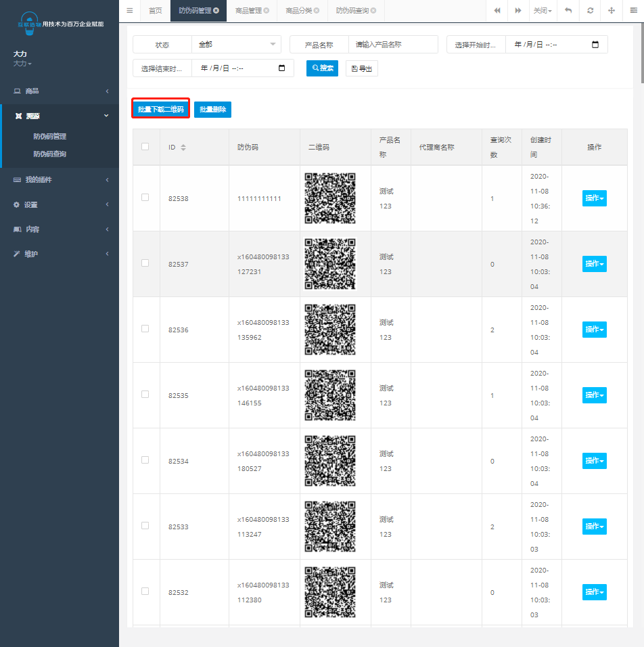Open the 操作 dropdown for row 82536

point(594,330)
